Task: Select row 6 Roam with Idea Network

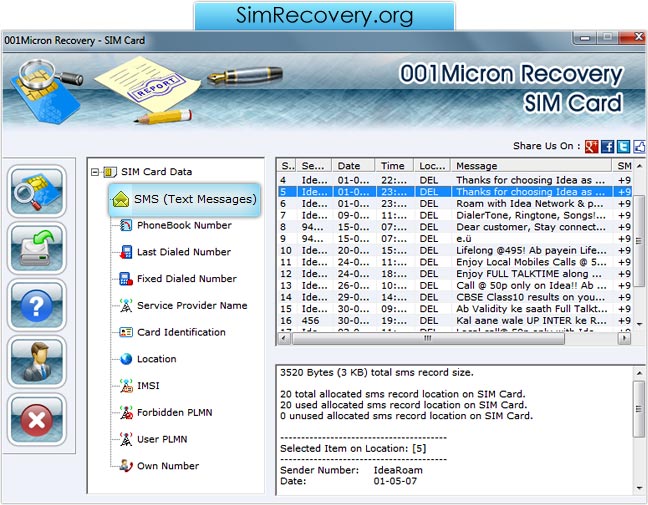Action: (x=455, y=204)
